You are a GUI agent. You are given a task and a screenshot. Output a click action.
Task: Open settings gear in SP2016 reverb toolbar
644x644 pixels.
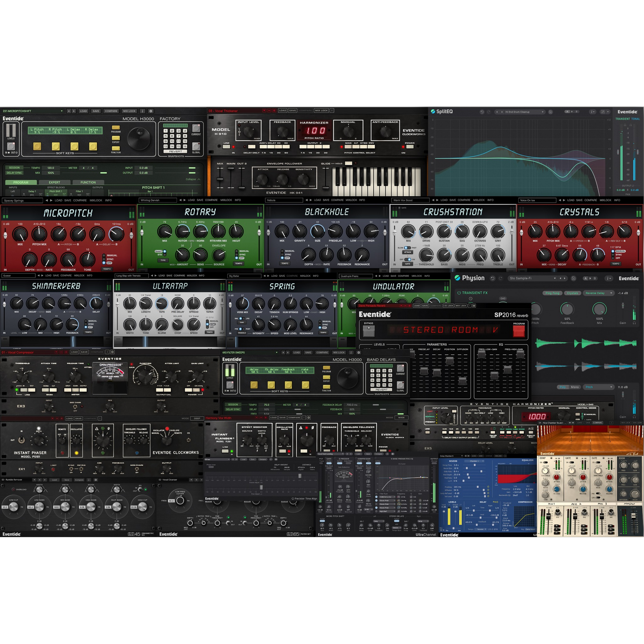click(x=474, y=306)
